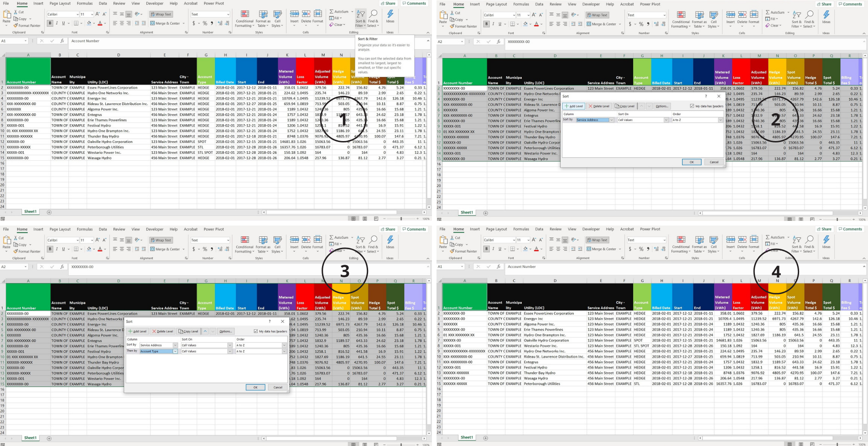Viewport: 868px width, 446px height.
Task: Click Format Painter in top-left window
Action: pyautogui.click(x=27, y=26)
